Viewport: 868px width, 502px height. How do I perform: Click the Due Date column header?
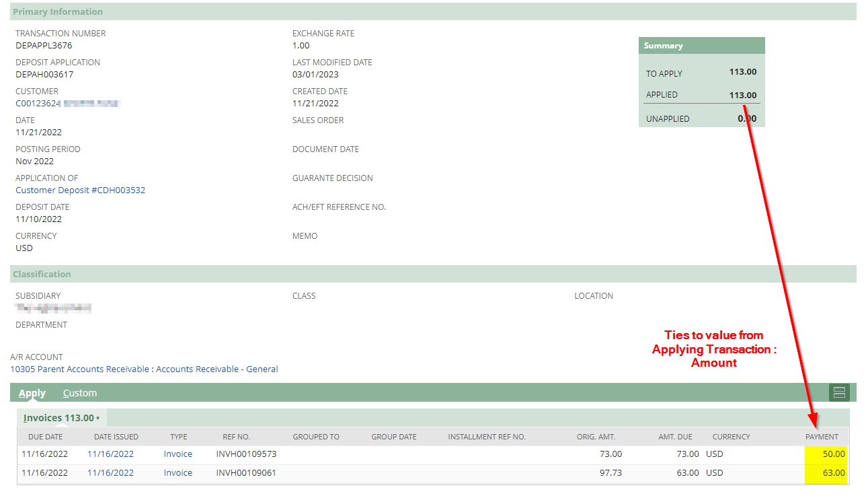46,437
